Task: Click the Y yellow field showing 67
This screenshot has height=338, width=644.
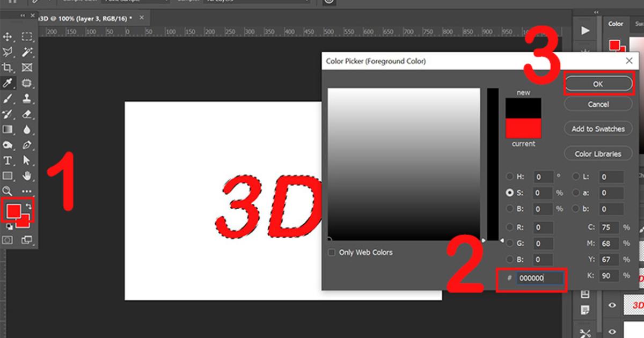Action: pyautogui.click(x=609, y=260)
